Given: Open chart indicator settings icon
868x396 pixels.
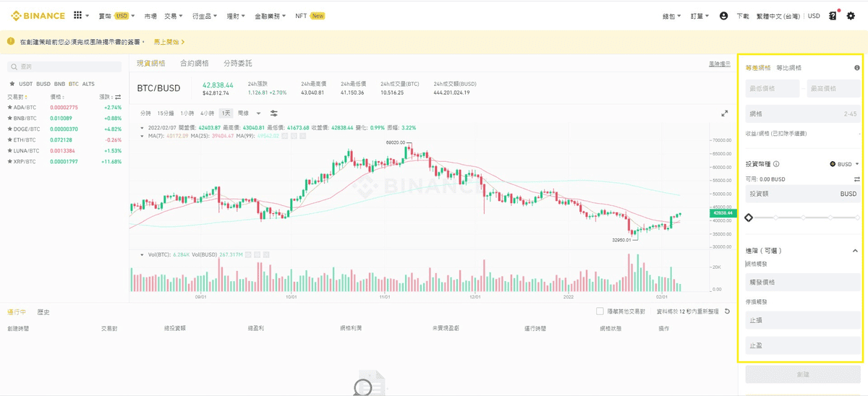Looking at the screenshot, I should click(x=274, y=113).
